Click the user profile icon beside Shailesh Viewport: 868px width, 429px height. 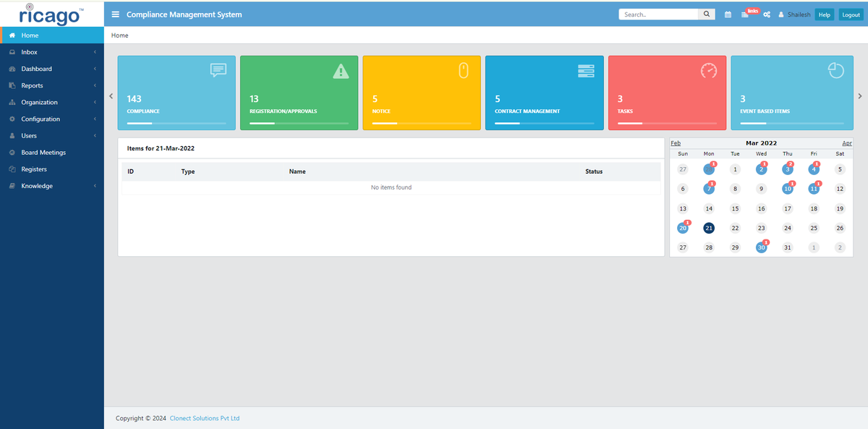(781, 14)
